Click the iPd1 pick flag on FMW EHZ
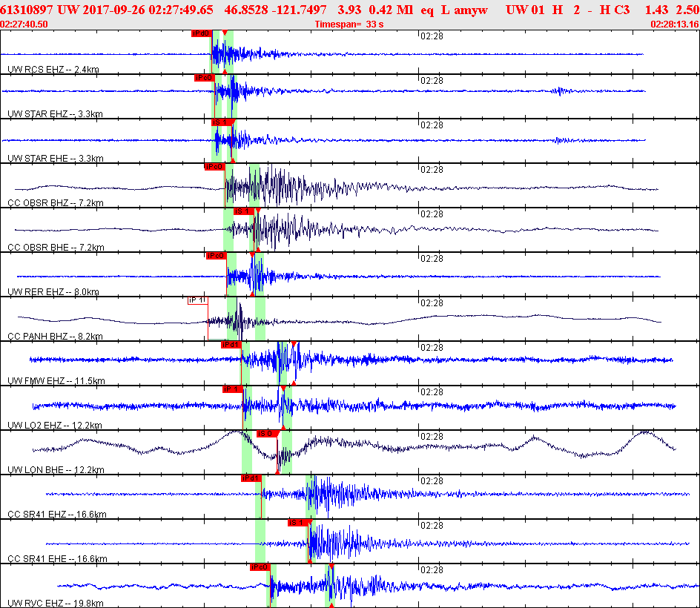This screenshot has height=608, width=700. coord(231,345)
